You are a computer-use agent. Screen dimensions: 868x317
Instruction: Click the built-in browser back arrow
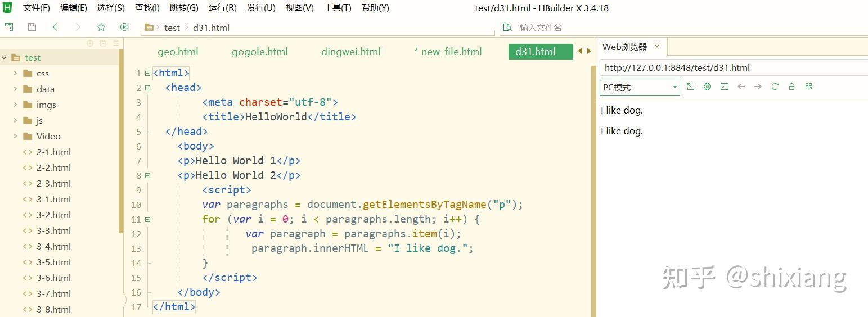pos(741,87)
